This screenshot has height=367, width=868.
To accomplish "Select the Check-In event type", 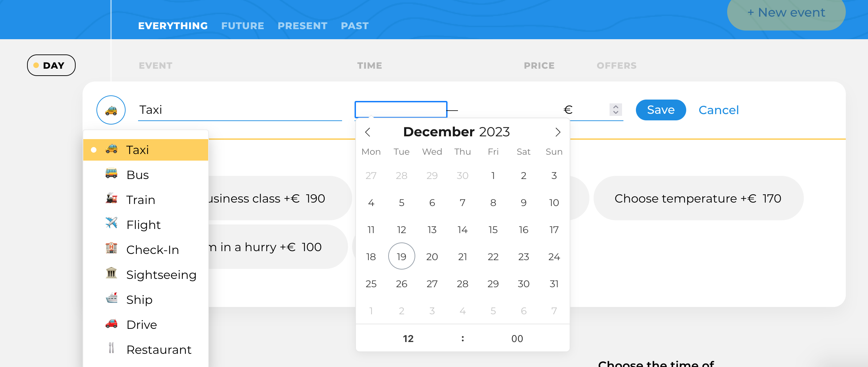I will pyautogui.click(x=146, y=250).
